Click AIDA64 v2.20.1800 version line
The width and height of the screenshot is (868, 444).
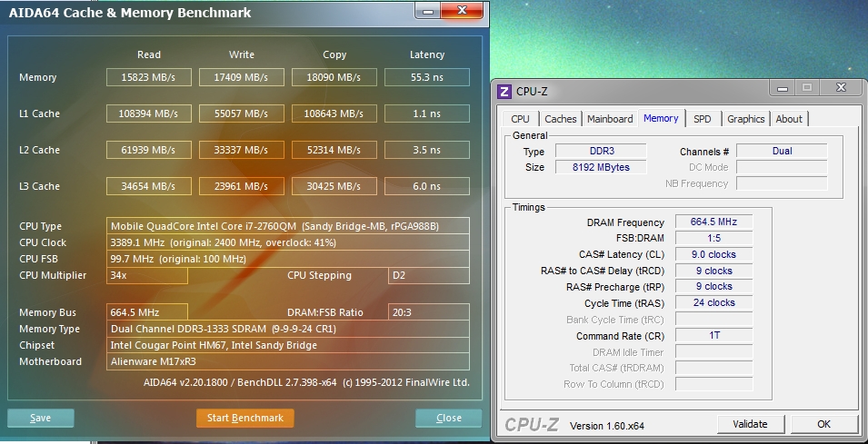pyautogui.click(x=306, y=382)
